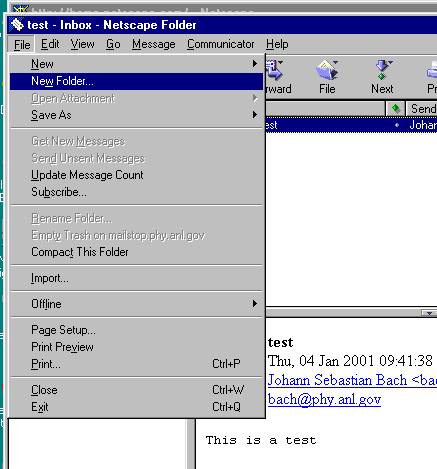Image resolution: width=437 pixels, height=469 pixels.
Task: Open the Communicator menu
Action: 220,44
